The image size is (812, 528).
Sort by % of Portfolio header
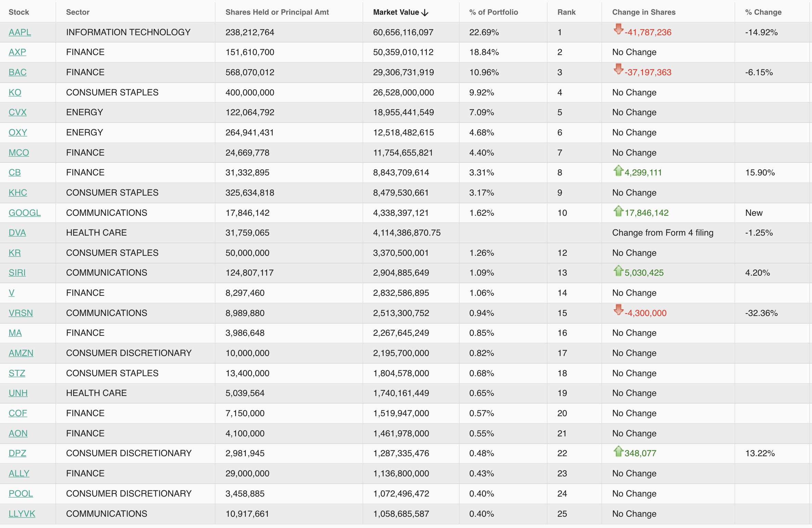click(x=493, y=12)
